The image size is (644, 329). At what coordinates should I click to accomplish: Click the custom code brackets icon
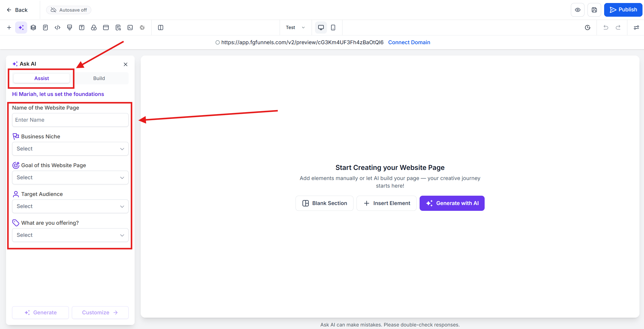(x=57, y=28)
